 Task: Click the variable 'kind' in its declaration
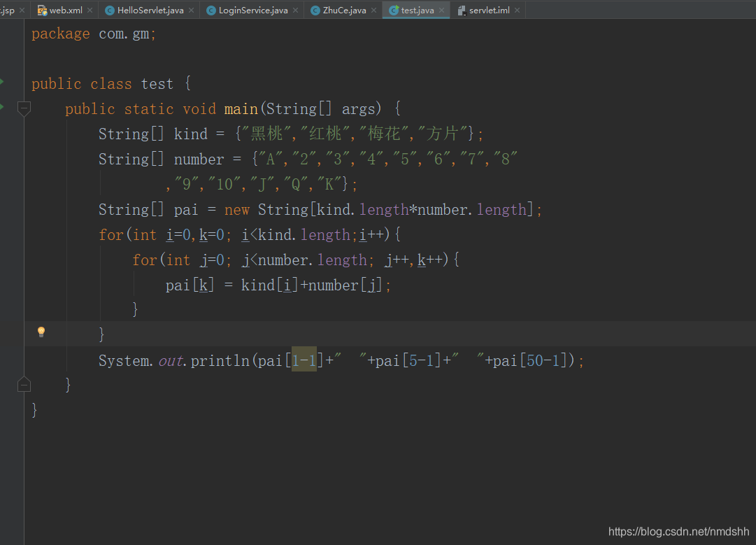pyautogui.click(x=190, y=134)
